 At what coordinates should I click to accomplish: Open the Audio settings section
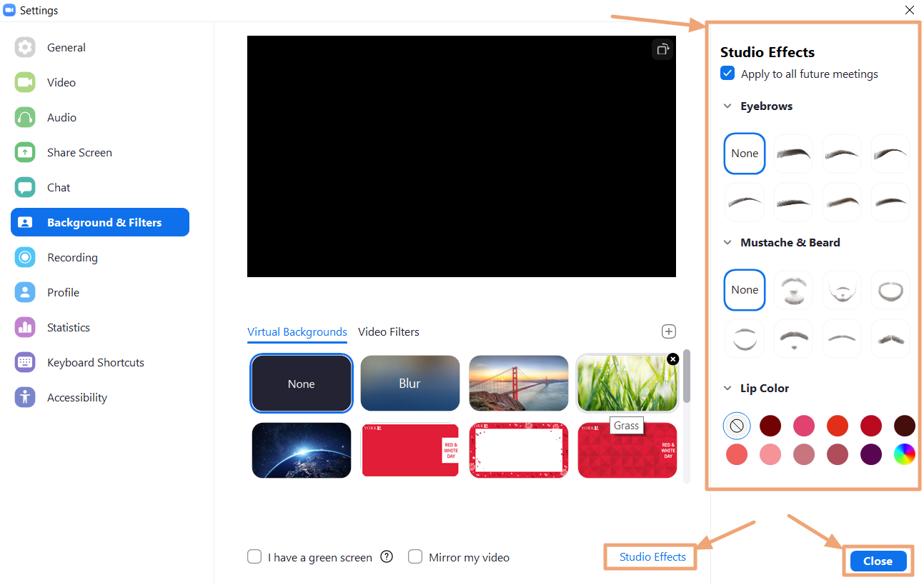pos(62,117)
